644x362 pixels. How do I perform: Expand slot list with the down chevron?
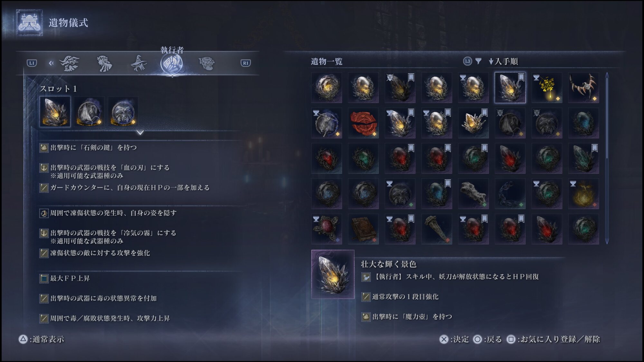(140, 132)
